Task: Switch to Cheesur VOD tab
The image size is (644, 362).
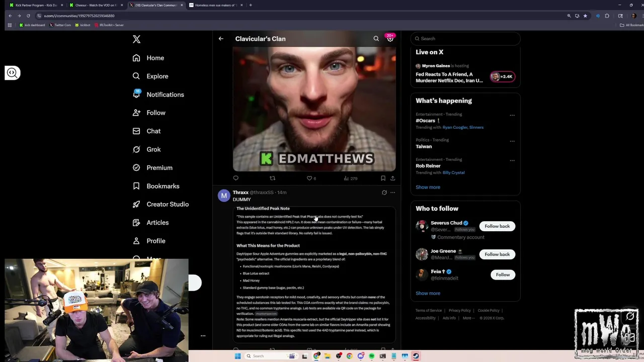Action: coord(96,5)
